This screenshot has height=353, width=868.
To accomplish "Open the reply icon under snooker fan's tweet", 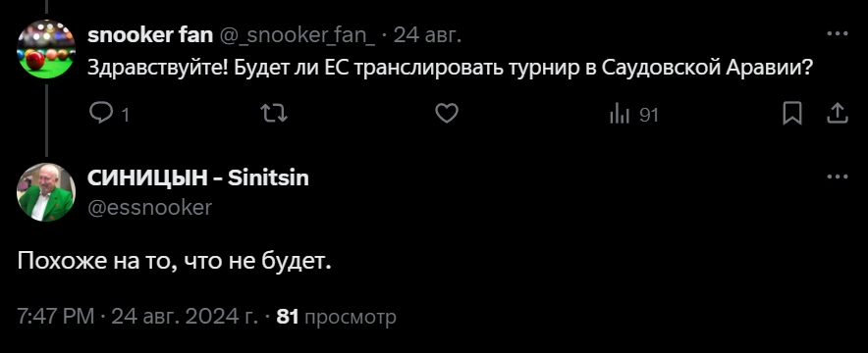I will point(100,115).
